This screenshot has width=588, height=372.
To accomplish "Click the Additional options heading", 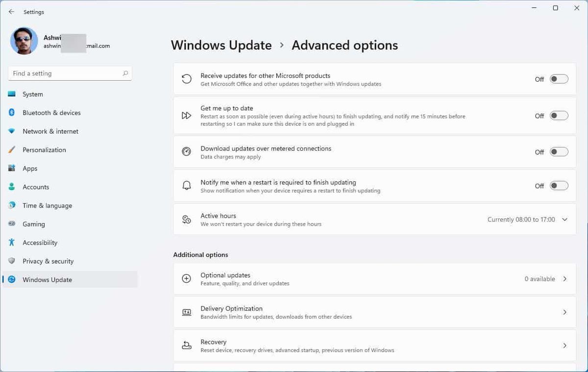I will (x=200, y=255).
